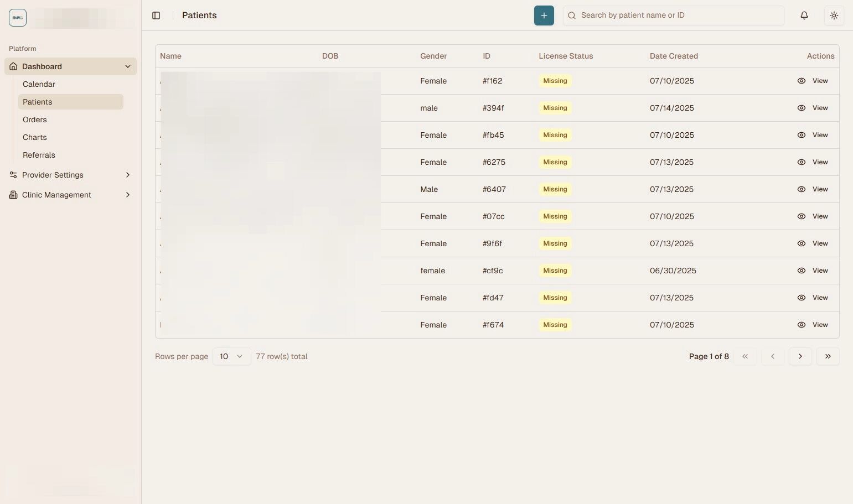This screenshot has height=504, width=853.
Task: Click the 'Page 1 of 8' indicator
Action: click(x=709, y=356)
